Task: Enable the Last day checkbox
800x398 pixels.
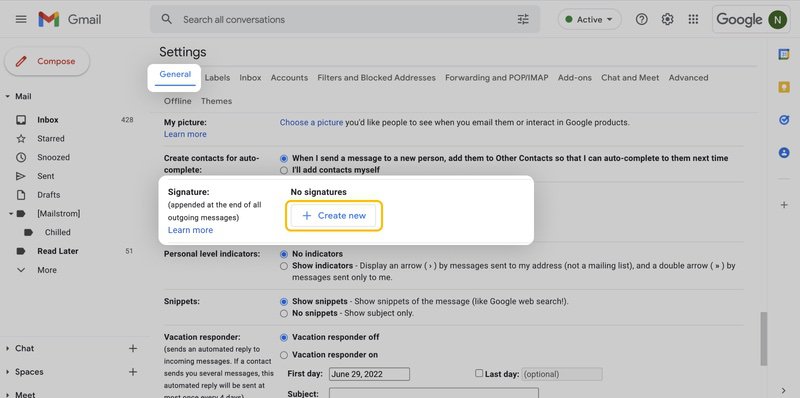Action: pyautogui.click(x=479, y=374)
